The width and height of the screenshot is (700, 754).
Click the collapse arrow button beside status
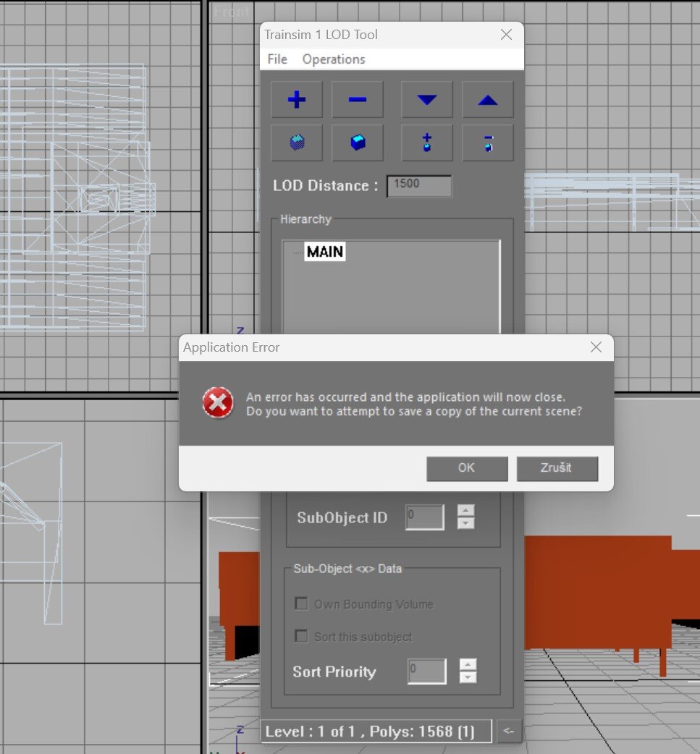(508, 731)
